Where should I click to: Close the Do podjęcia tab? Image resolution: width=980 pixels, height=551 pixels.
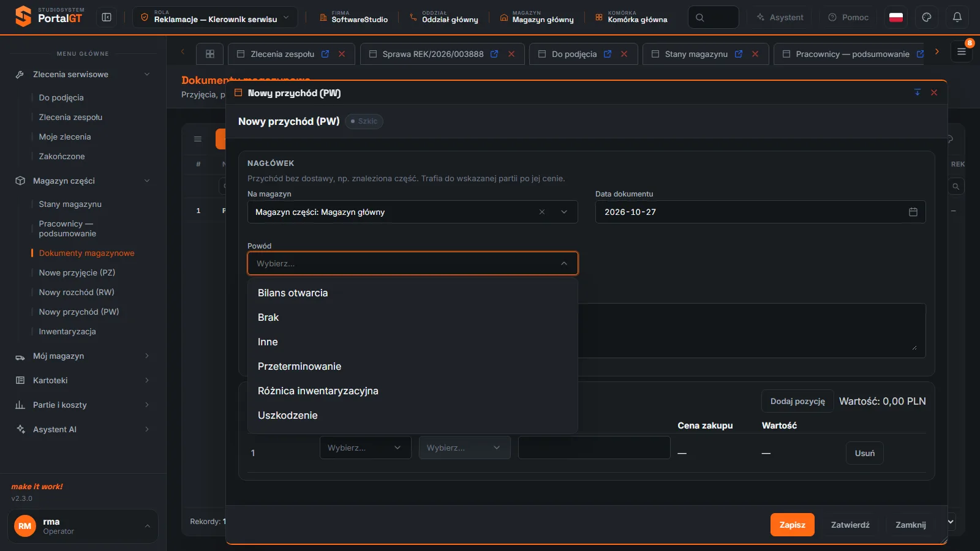pyautogui.click(x=624, y=54)
